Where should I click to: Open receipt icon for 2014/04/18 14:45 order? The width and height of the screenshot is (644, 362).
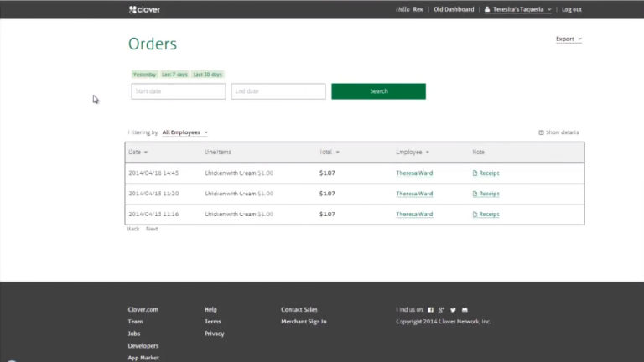475,173
